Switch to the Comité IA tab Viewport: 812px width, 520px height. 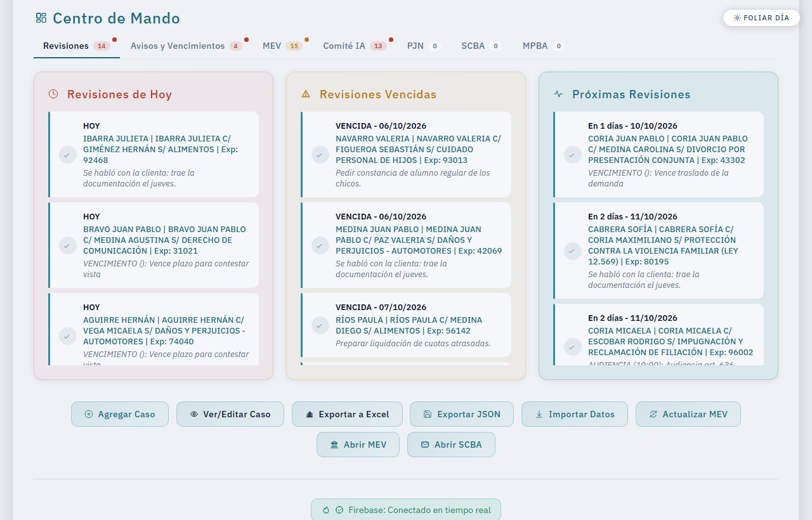pos(355,46)
